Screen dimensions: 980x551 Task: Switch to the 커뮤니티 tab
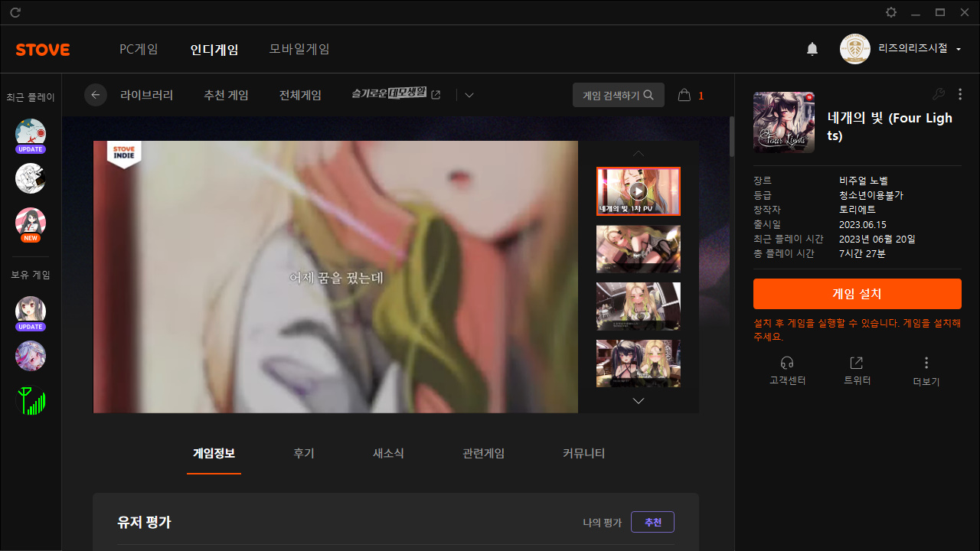pos(583,453)
